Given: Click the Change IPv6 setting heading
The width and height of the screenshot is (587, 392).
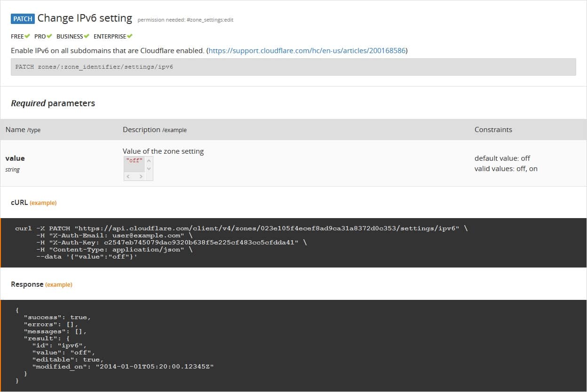Looking at the screenshot, I should point(85,18).
